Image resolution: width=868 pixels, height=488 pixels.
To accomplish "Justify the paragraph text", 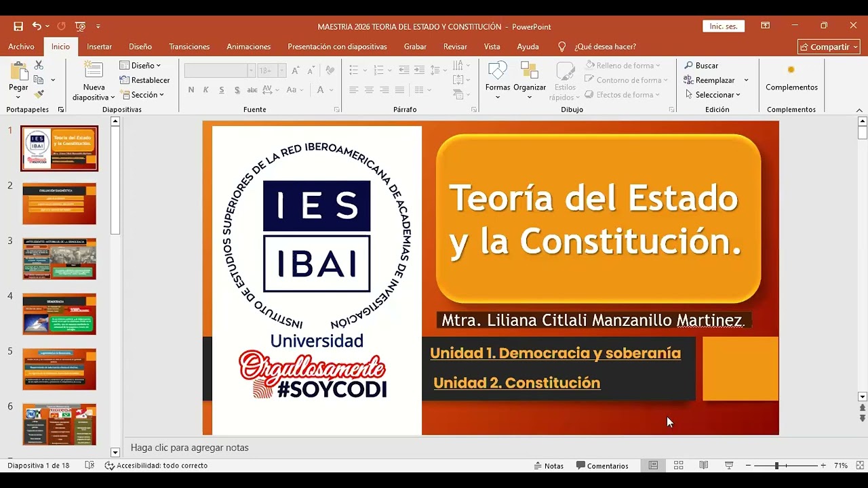I will click(x=400, y=89).
